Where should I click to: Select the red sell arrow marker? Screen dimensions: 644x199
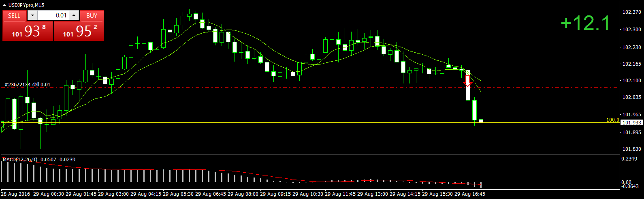point(468,81)
